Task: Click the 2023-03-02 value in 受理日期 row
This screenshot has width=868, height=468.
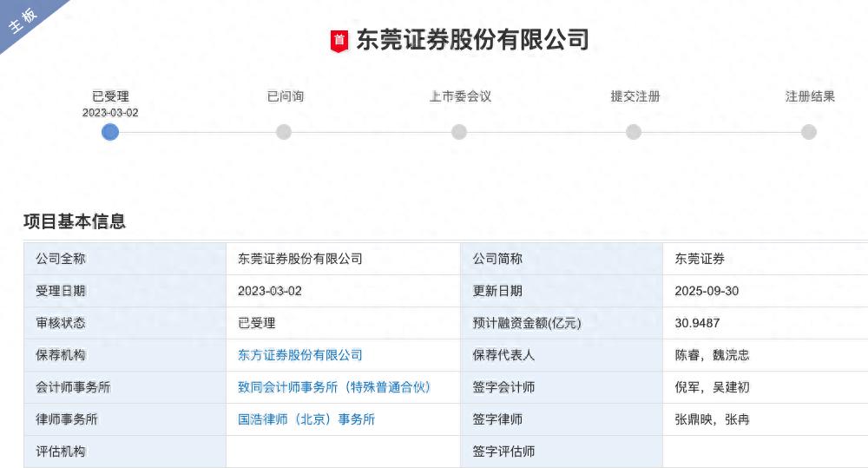Action: tap(270, 291)
